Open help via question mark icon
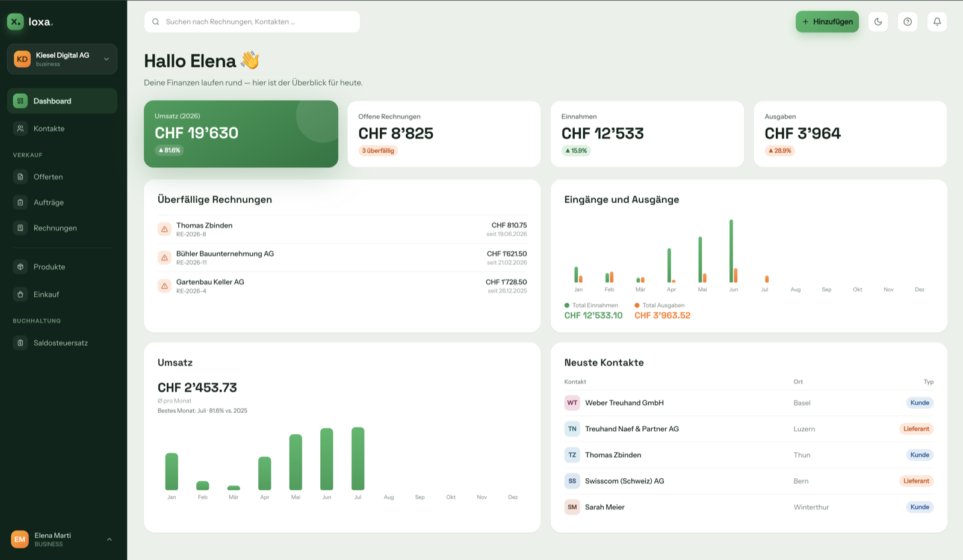This screenshot has width=963, height=560. [x=908, y=22]
